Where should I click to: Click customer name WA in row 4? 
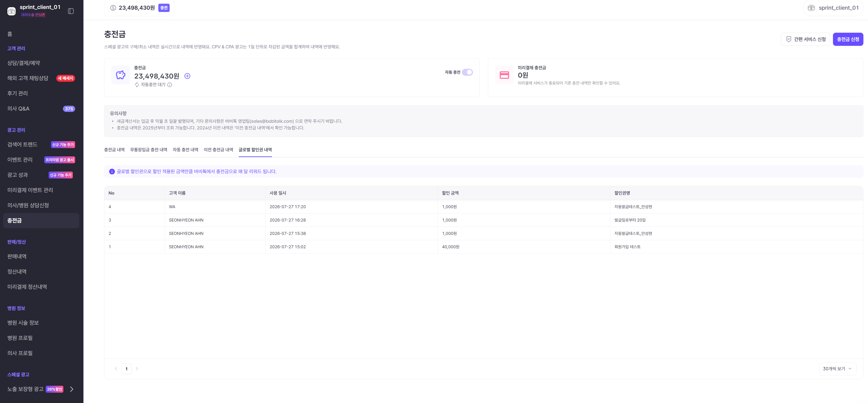pyautogui.click(x=172, y=207)
